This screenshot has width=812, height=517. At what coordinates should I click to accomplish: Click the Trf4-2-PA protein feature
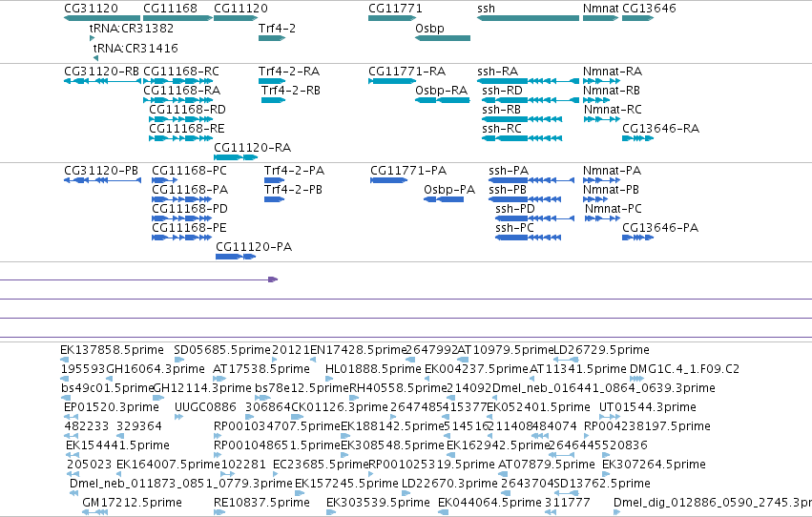point(274,180)
